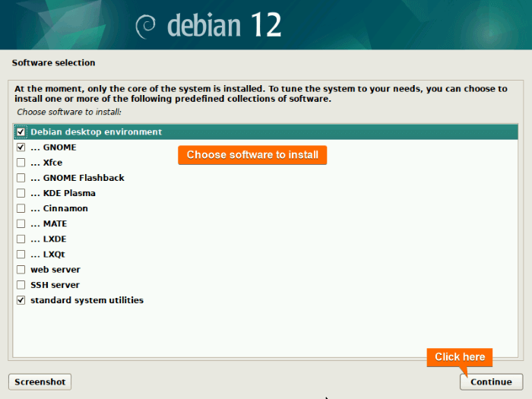Click the '... LXDE' label text
Screen dimensions: 532x399
[48, 239]
